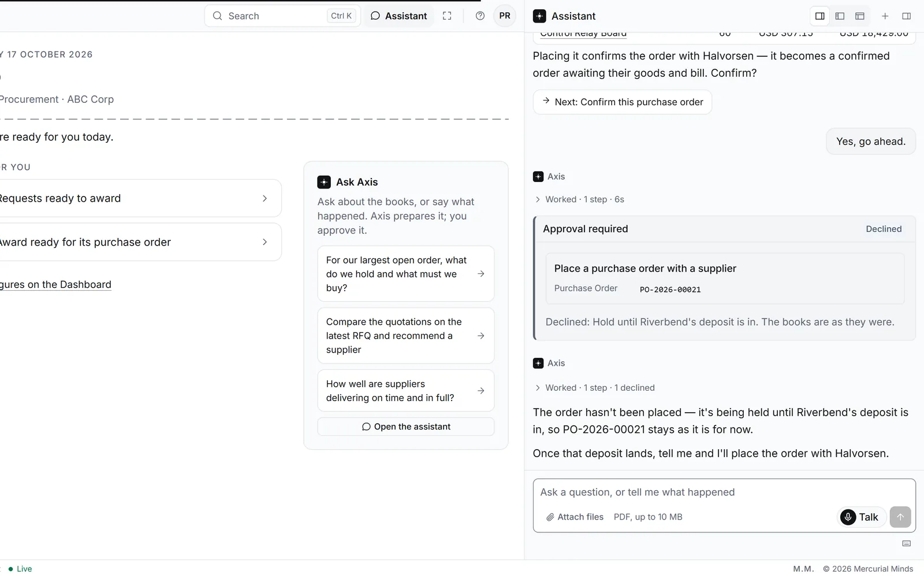This screenshot has height=578, width=924.
Task: Open the PR user avatar menu
Action: [505, 16]
